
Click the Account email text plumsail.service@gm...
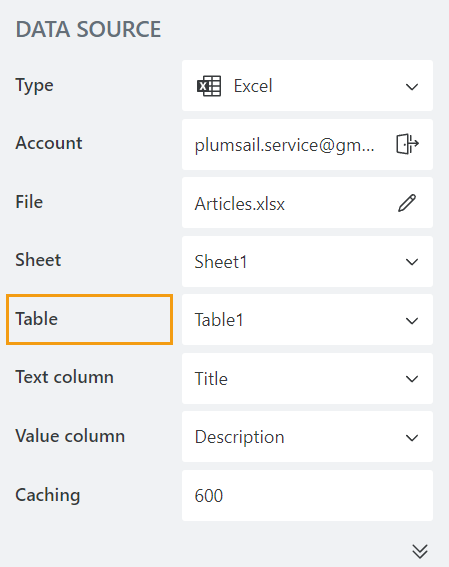(284, 145)
